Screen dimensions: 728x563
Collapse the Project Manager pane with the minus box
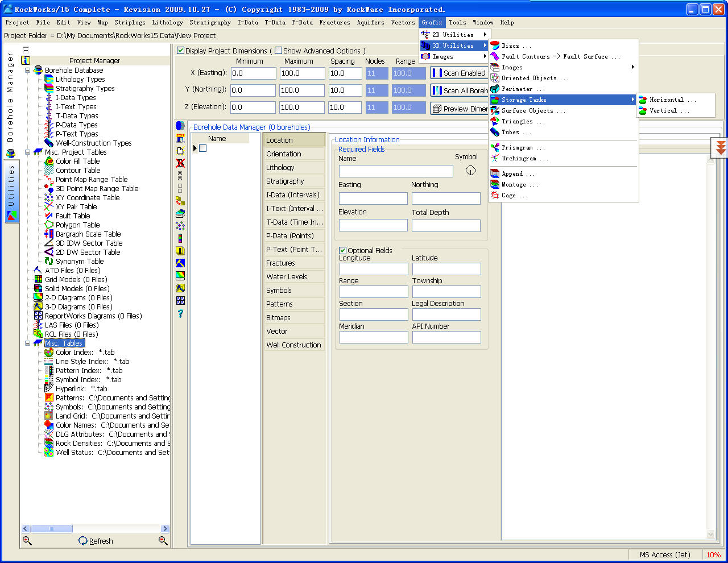pyautogui.click(x=26, y=49)
